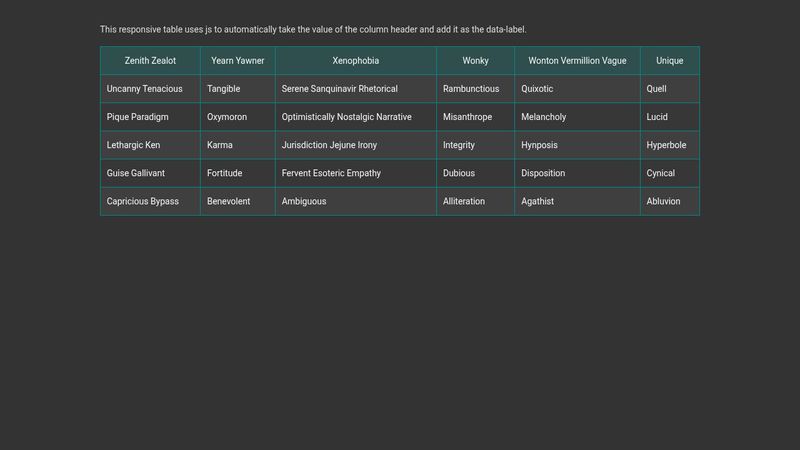This screenshot has height=450, width=800.
Task: Choose the Hynposis cell
Action: [x=577, y=145]
